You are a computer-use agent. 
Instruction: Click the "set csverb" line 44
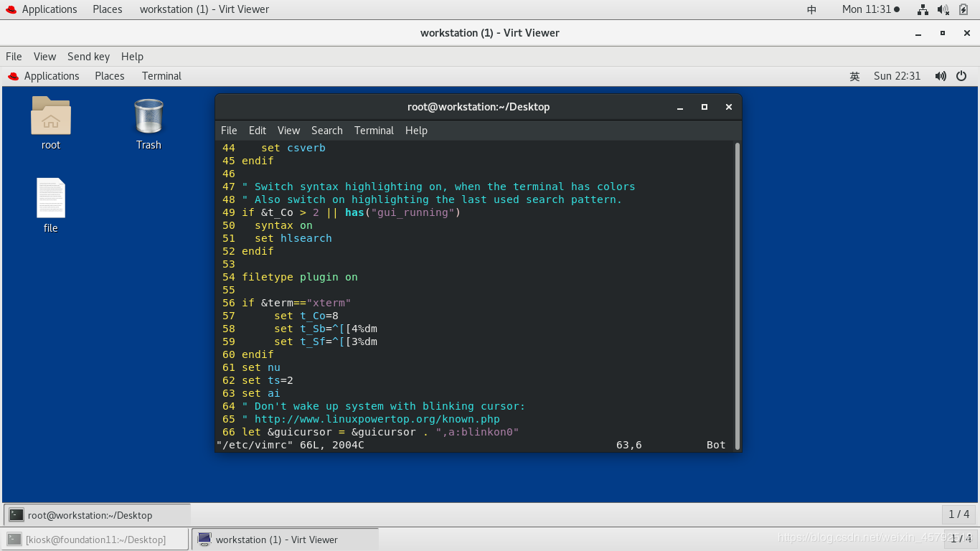pos(293,148)
